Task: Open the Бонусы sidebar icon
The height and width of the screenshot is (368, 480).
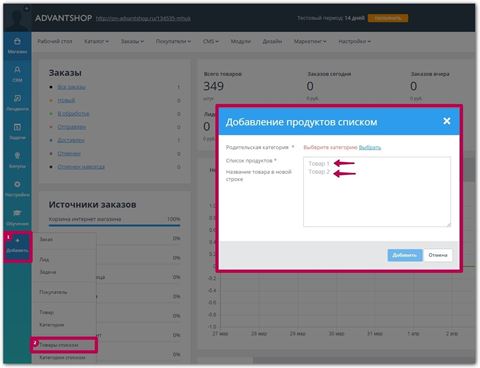Action: pyautogui.click(x=17, y=160)
